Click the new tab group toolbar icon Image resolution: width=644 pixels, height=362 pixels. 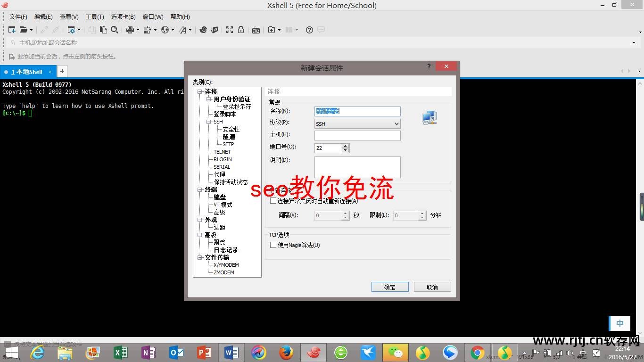[x=272, y=30]
